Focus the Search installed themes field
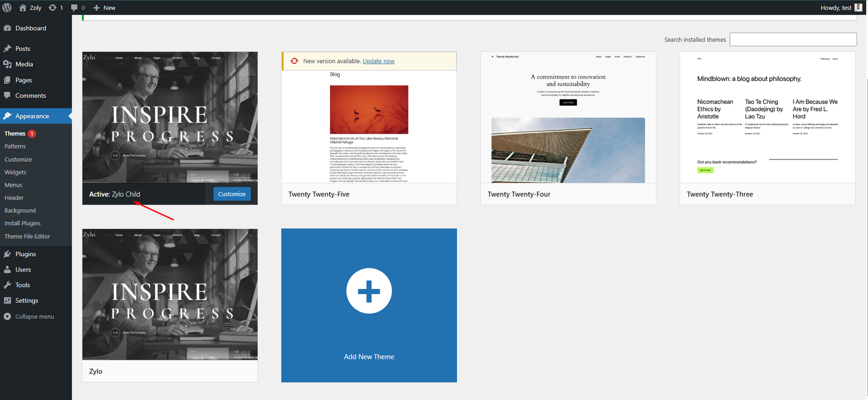The width and height of the screenshot is (868, 400). pos(793,40)
